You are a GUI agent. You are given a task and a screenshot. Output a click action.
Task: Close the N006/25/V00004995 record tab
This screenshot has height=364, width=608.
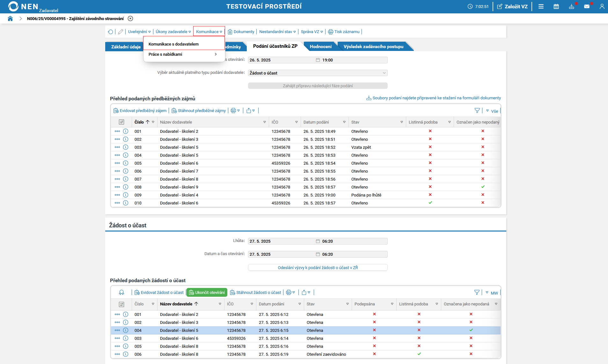(x=130, y=18)
